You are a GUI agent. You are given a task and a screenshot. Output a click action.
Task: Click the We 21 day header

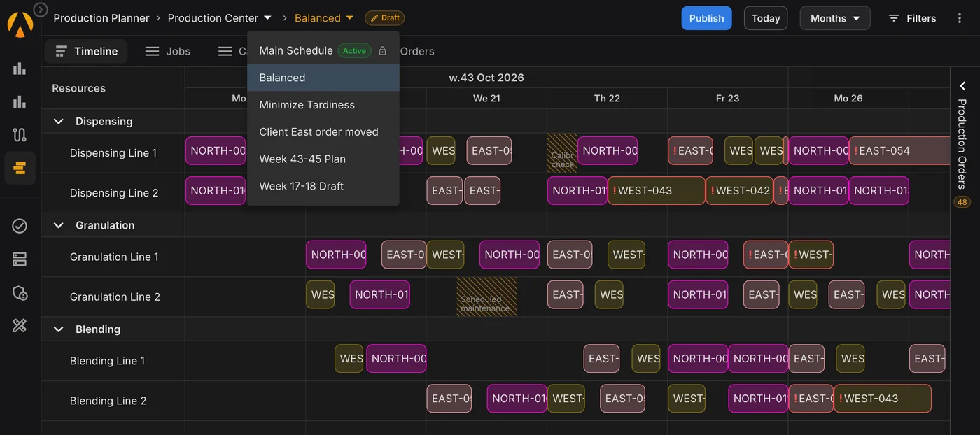486,99
